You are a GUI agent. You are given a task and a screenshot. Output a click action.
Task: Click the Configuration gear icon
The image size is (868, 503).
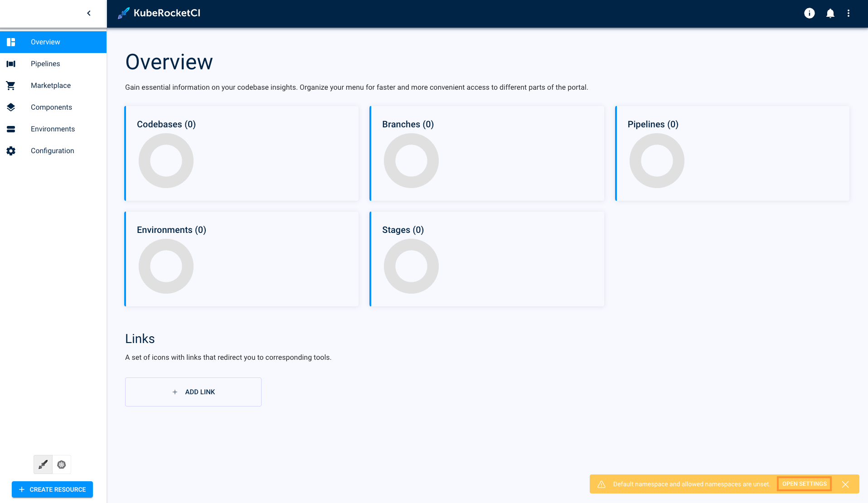11,151
